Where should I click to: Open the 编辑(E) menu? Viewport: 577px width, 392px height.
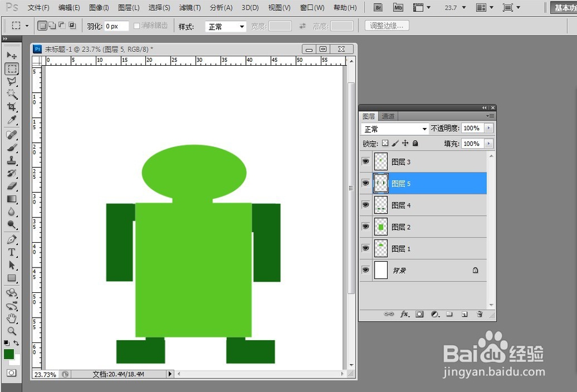click(x=69, y=7)
